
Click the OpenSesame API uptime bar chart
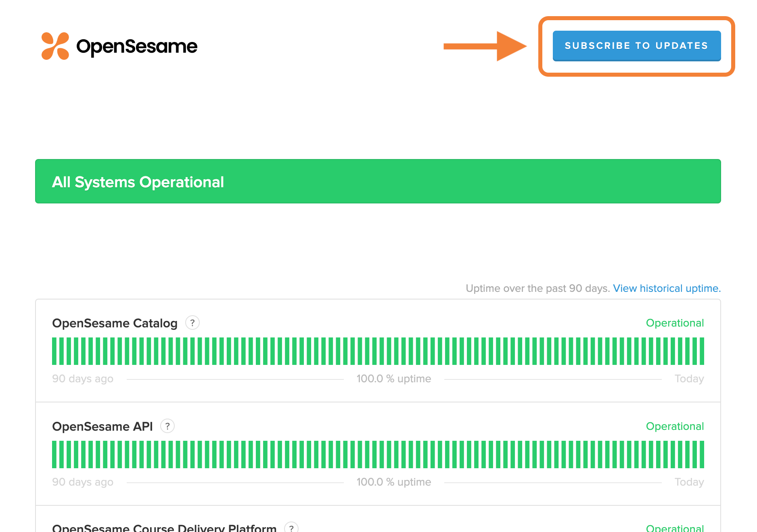coord(378,455)
